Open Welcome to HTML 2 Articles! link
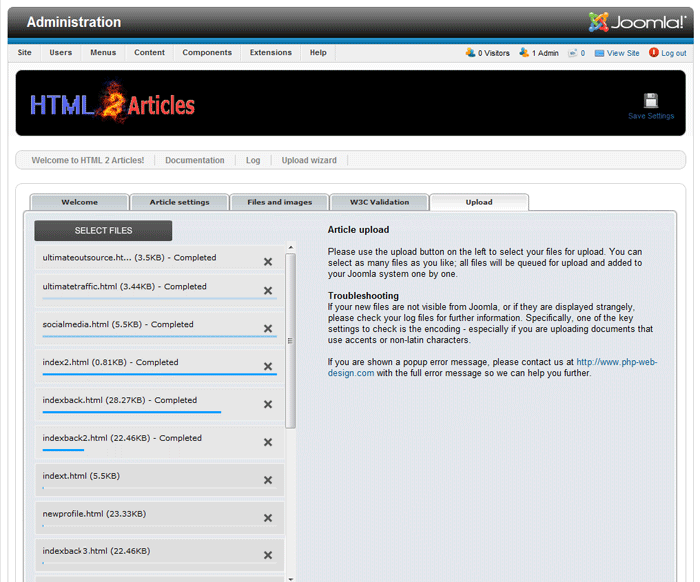This screenshot has width=700, height=582. (x=88, y=160)
